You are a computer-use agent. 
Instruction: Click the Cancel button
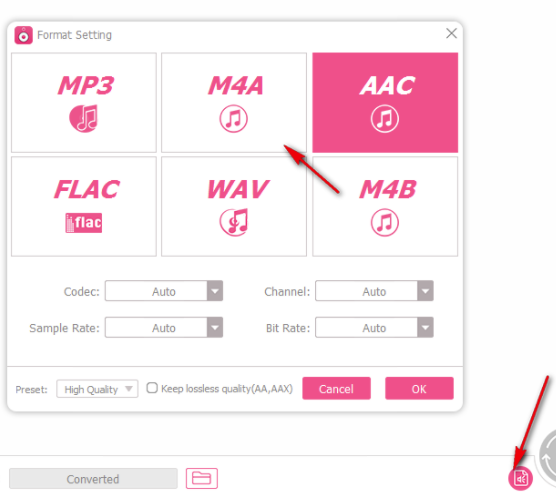336,389
